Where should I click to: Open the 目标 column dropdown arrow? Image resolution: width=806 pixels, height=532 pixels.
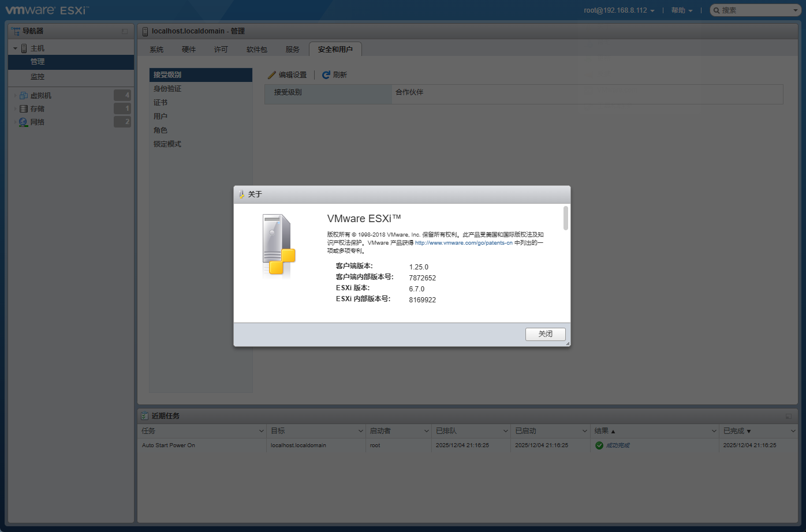(x=361, y=431)
